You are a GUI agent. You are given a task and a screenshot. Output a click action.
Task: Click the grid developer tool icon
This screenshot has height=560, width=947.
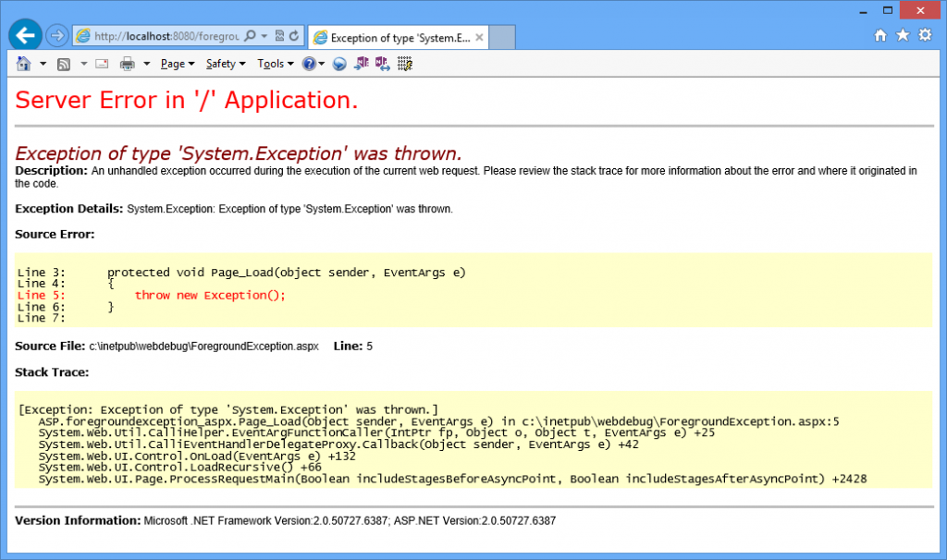click(405, 64)
